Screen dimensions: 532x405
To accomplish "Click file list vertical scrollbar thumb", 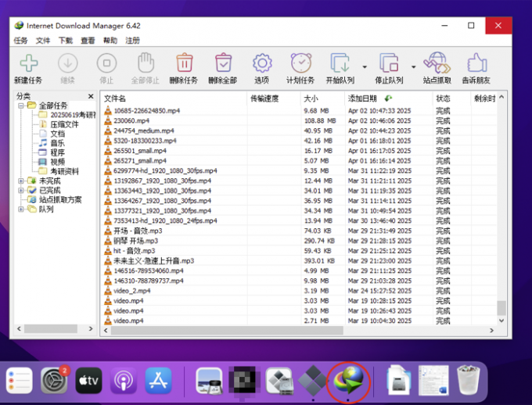I will pyautogui.click(x=501, y=308).
